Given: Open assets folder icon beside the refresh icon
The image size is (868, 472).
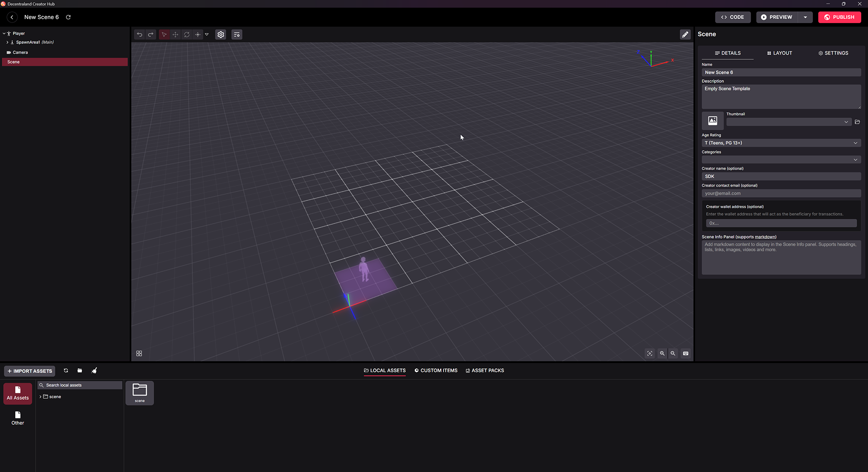Looking at the screenshot, I should [80, 371].
